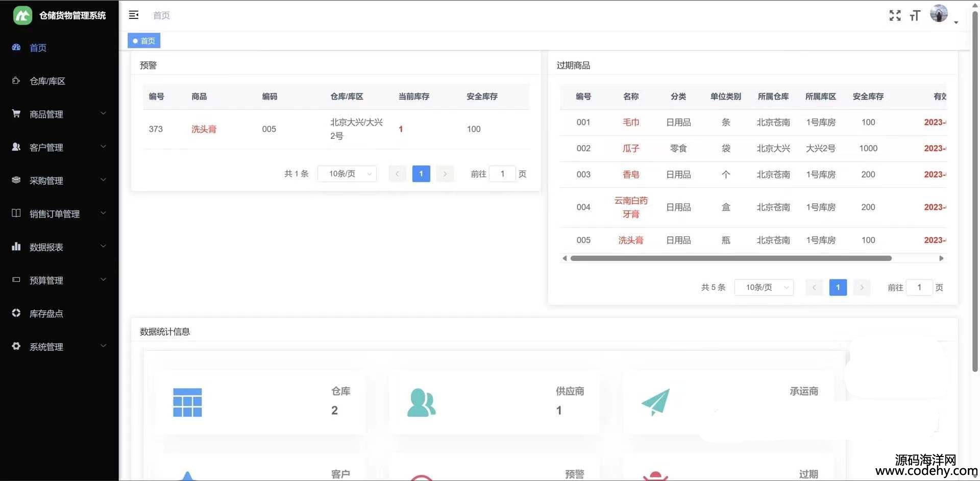Click 香皂 product name

click(x=631, y=175)
